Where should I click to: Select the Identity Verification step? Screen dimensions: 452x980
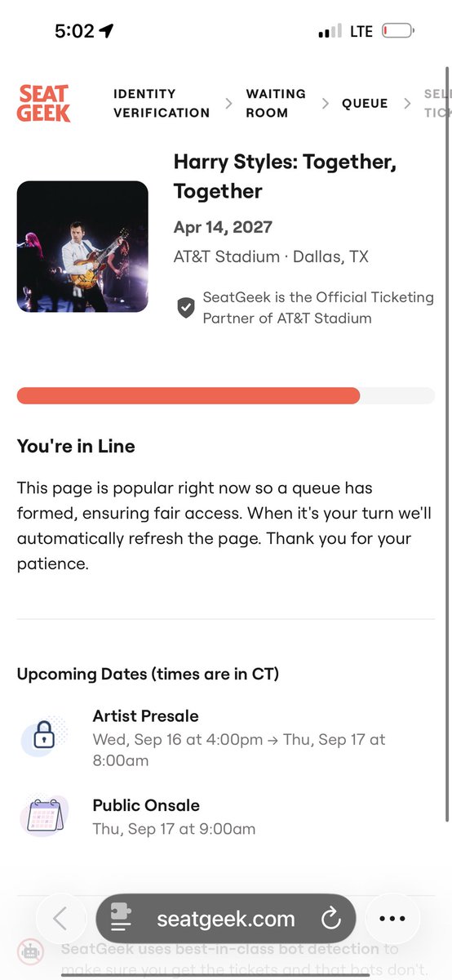[x=162, y=104]
